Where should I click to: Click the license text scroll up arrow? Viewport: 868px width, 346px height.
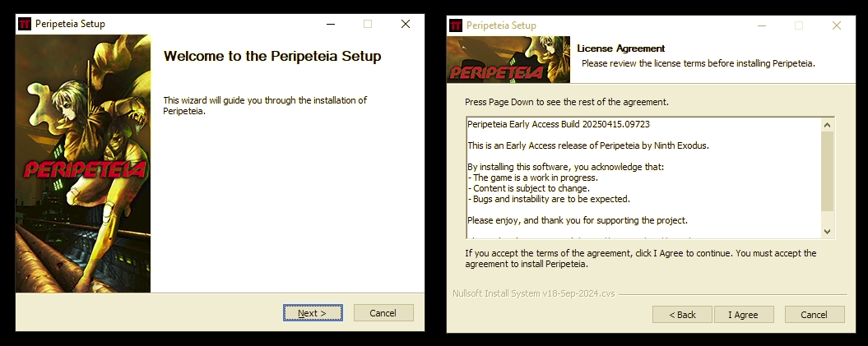(x=828, y=125)
